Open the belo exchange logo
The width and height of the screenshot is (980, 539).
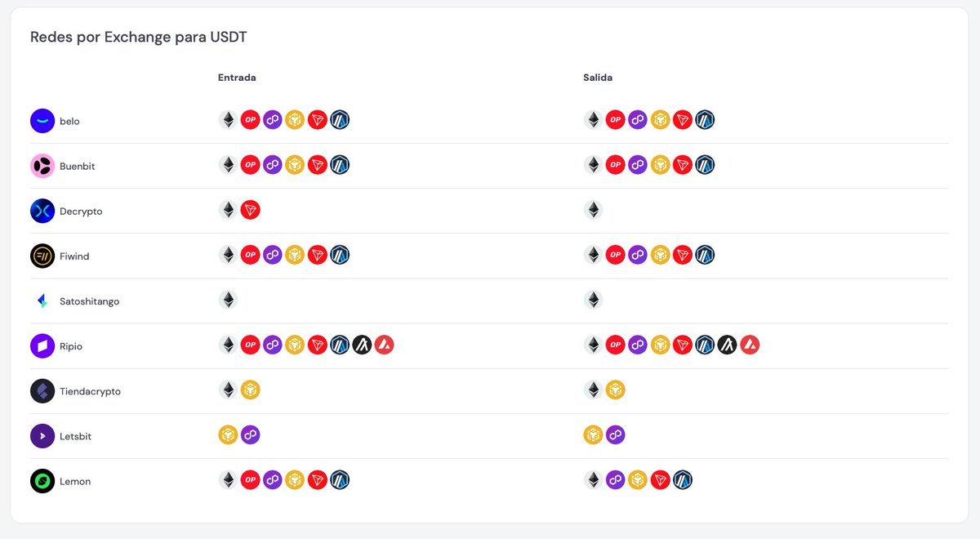click(x=42, y=121)
